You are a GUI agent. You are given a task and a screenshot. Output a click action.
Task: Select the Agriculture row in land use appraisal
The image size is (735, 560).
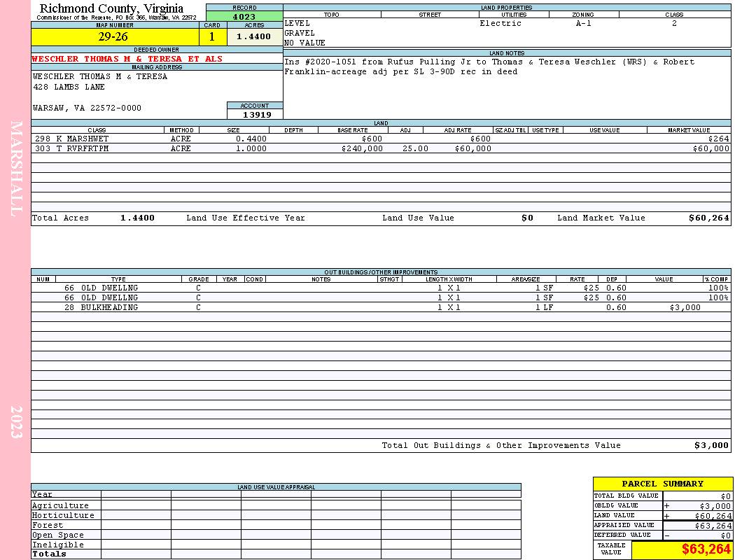pyautogui.click(x=276, y=505)
